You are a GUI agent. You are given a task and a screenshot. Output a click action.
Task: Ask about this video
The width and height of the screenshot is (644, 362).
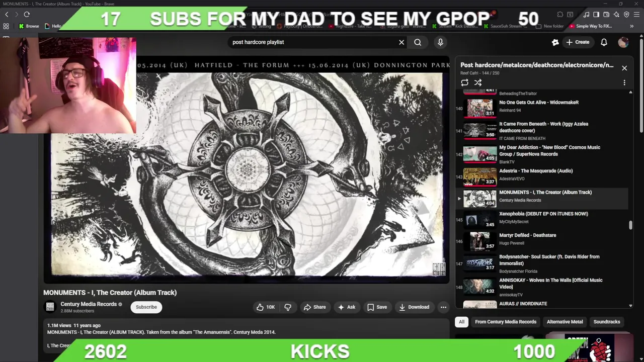click(347, 307)
